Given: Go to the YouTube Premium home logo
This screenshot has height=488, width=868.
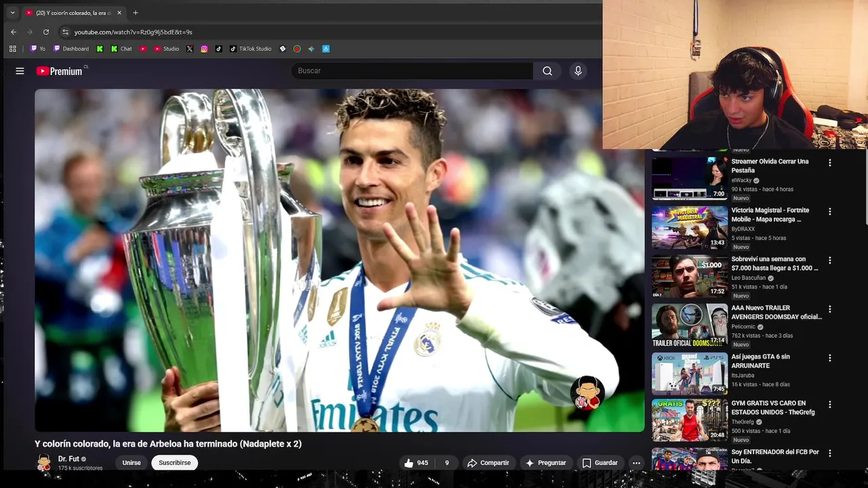Looking at the screenshot, I should tap(60, 71).
